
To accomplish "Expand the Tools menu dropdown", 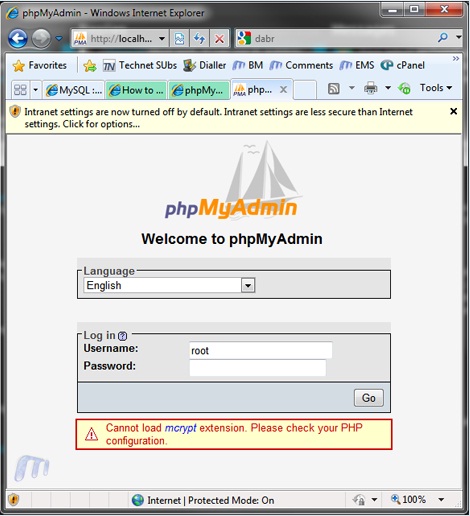I will (436, 88).
